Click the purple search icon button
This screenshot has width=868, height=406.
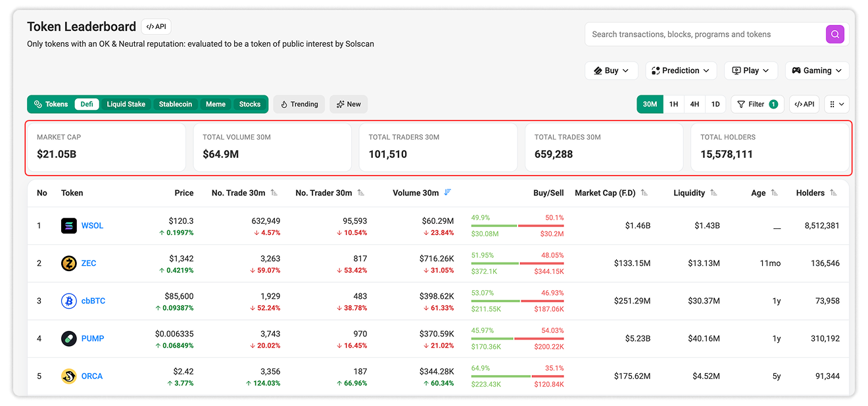(834, 34)
